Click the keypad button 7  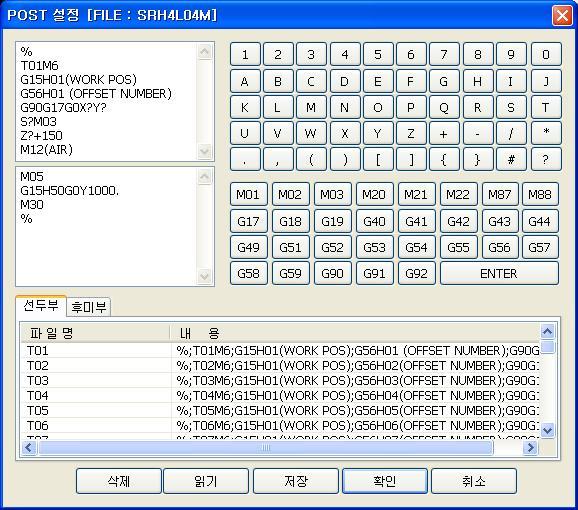click(444, 55)
